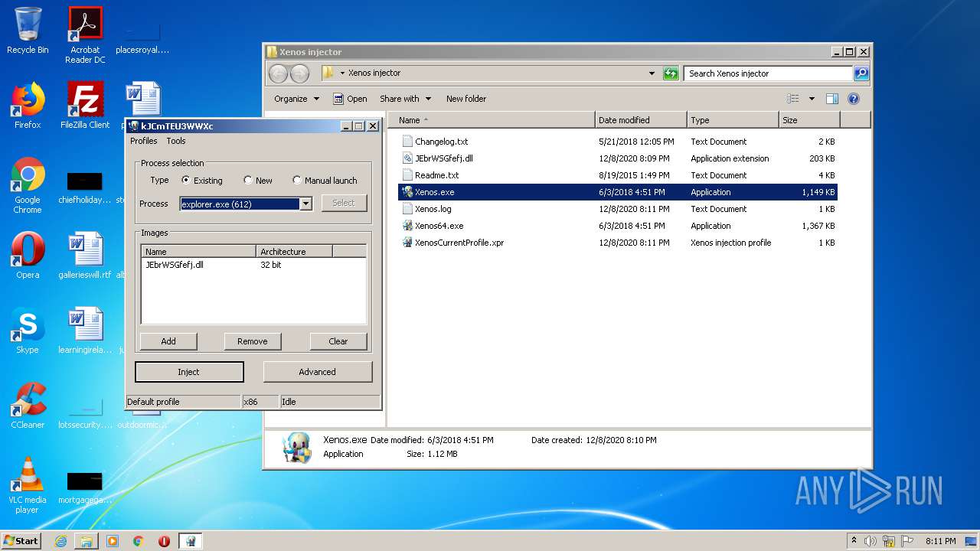Screen dimensions: 980x551
Task: Open Explorer help icon
Action: click(854, 99)
